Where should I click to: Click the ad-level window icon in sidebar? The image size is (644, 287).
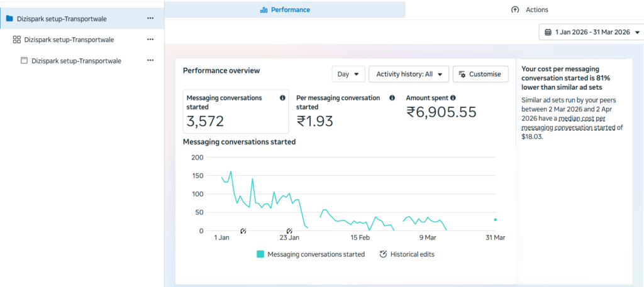tap(25, 61)
